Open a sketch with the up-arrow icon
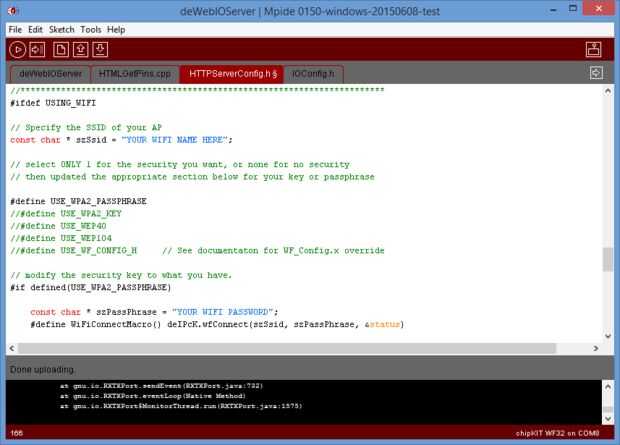This screenshot has height=445, width=620. tap(81, 50)
